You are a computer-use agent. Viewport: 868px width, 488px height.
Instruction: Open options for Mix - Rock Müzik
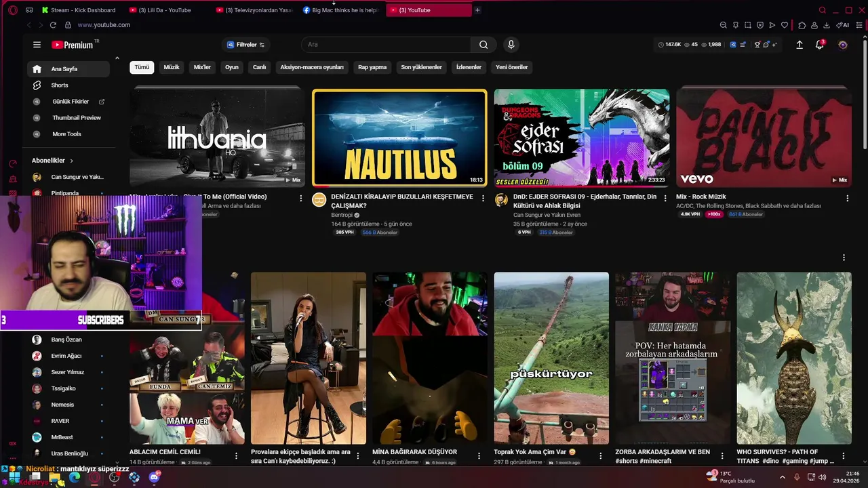[x=847, y=198]
